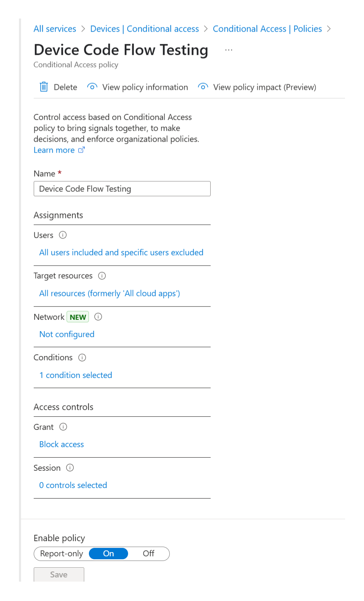Click the info icon beside Users
364x601 pixels.
(63, 235)
